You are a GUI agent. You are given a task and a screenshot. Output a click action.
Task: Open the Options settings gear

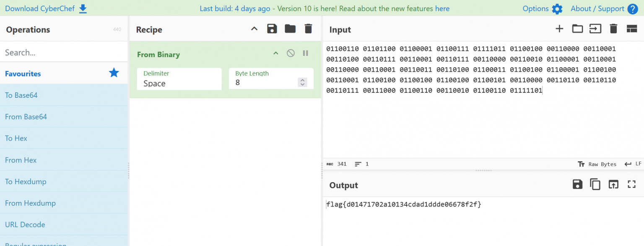coord(557,8)
